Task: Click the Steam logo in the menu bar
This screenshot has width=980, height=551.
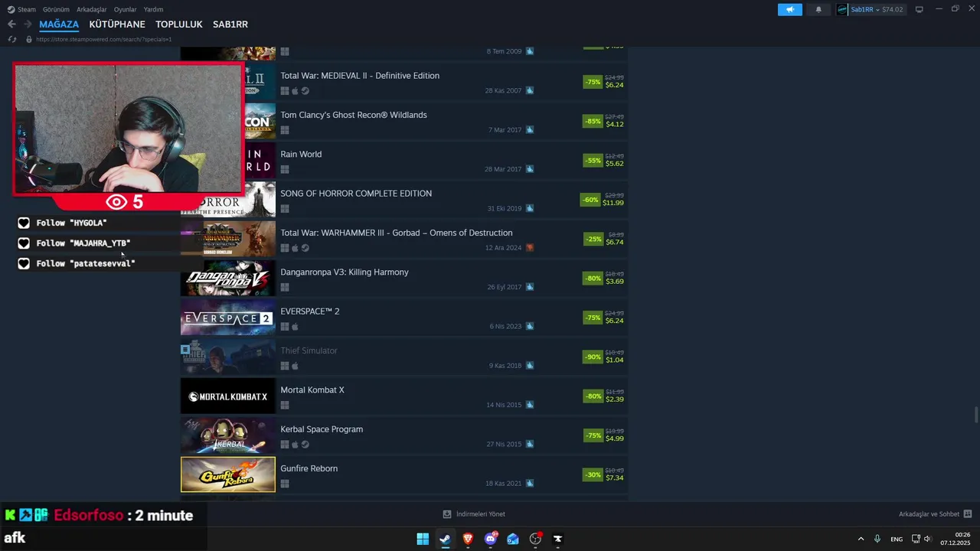Action: click(11, 9)
